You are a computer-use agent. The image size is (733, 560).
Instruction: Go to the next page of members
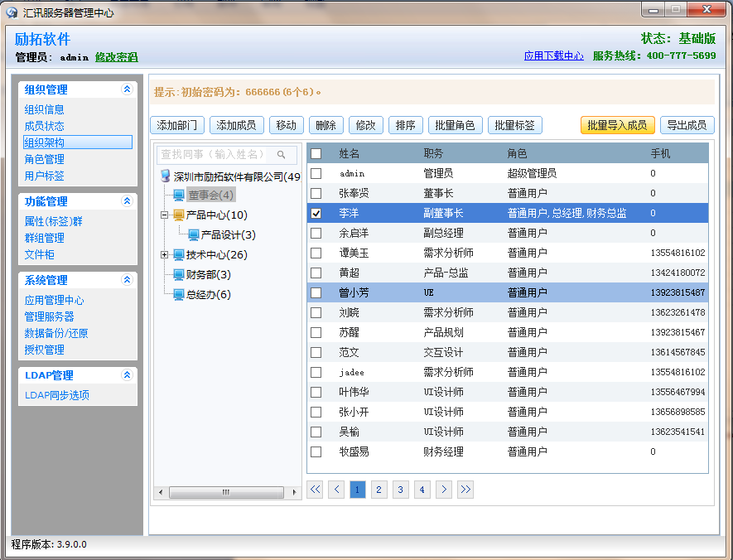[x=444, y=490]
